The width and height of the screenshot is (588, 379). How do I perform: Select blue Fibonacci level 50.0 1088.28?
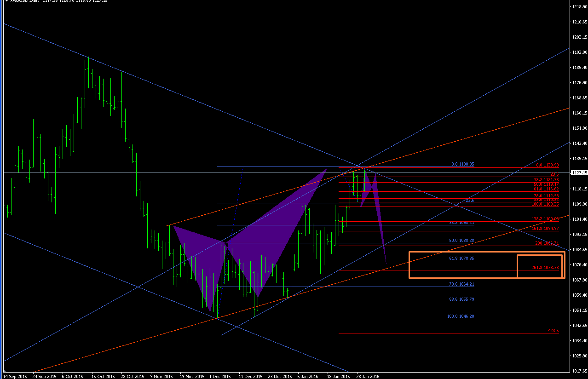tap(461, 241)
